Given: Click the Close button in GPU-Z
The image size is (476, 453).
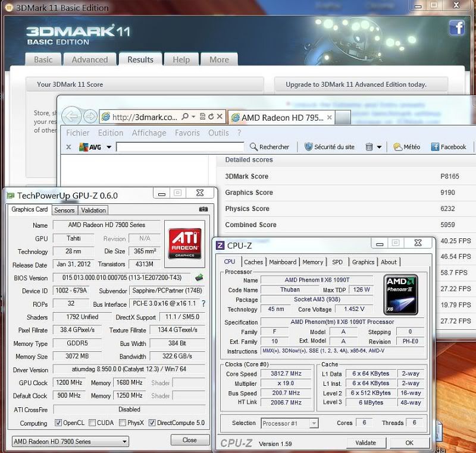Looking at the screenshot, I should click(190, 441).
